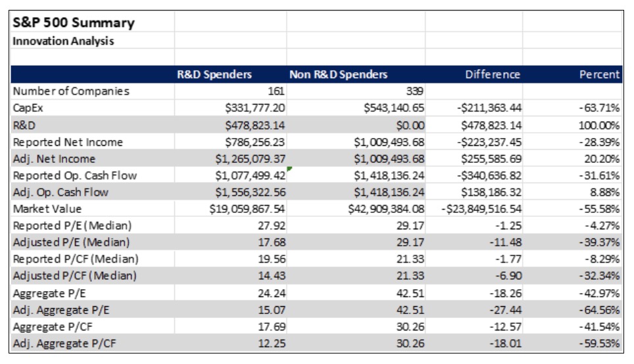
Task: Click the CapEx value $331,777.20
Action: (255, 108)
